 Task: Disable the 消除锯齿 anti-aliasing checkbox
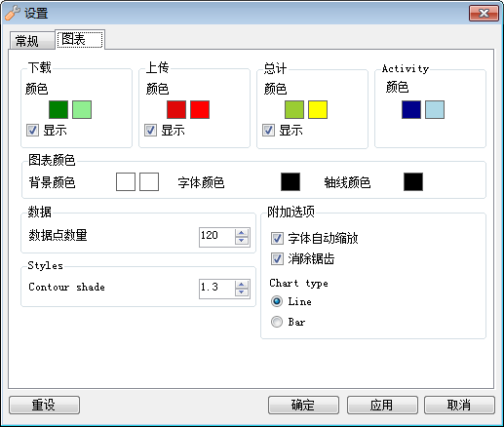pos(277,259)
